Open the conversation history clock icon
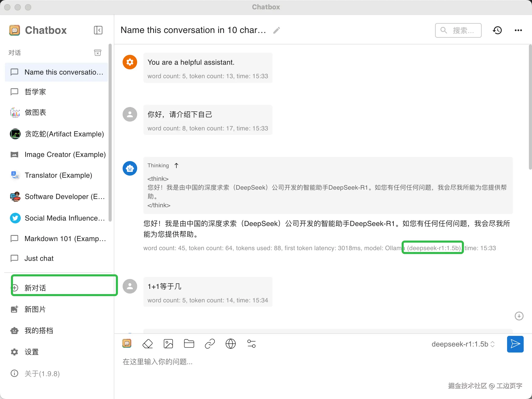The height and width of the screenshot is (399, 532). (x=497, y=30)
